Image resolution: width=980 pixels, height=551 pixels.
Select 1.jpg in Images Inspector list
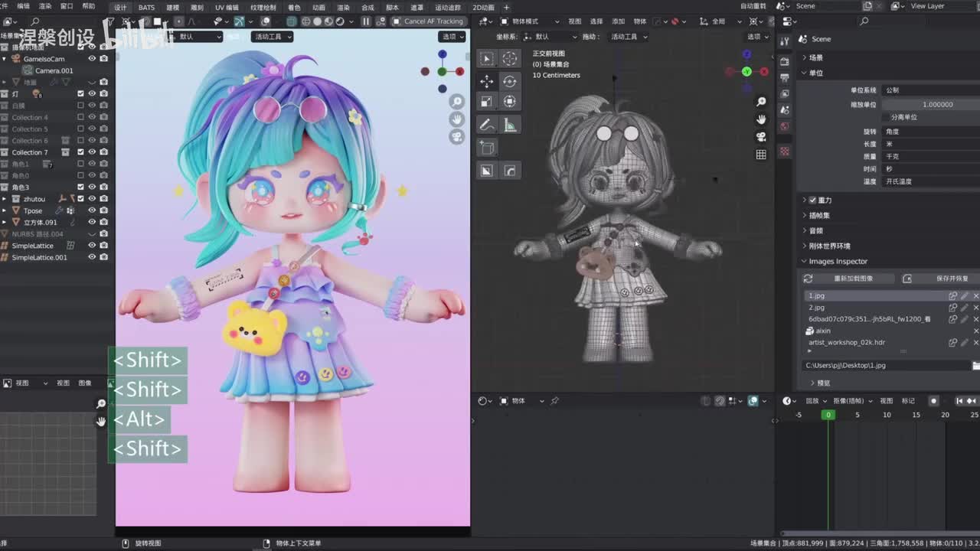pyautogui.click(x=877, y=295)
